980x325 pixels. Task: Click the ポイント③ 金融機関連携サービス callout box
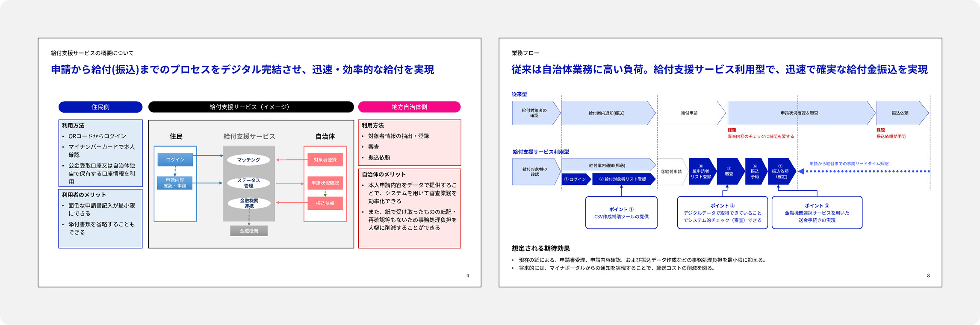(x=817, y=213)
